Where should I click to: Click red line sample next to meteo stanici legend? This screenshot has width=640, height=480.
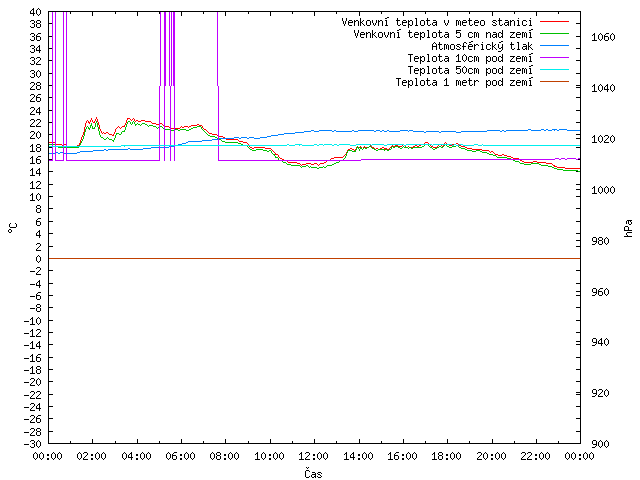554,21
